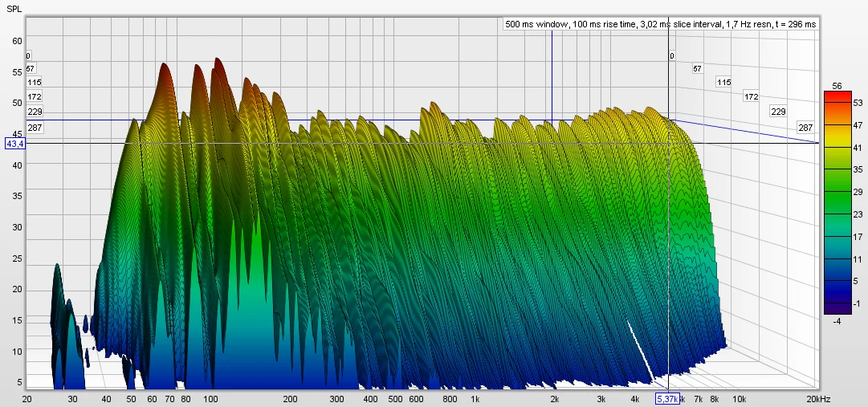Click the 0 time label beside vertical cursor line
This screenshot has width=868, height=407.
pyautogui.click(x=672, y=56)
